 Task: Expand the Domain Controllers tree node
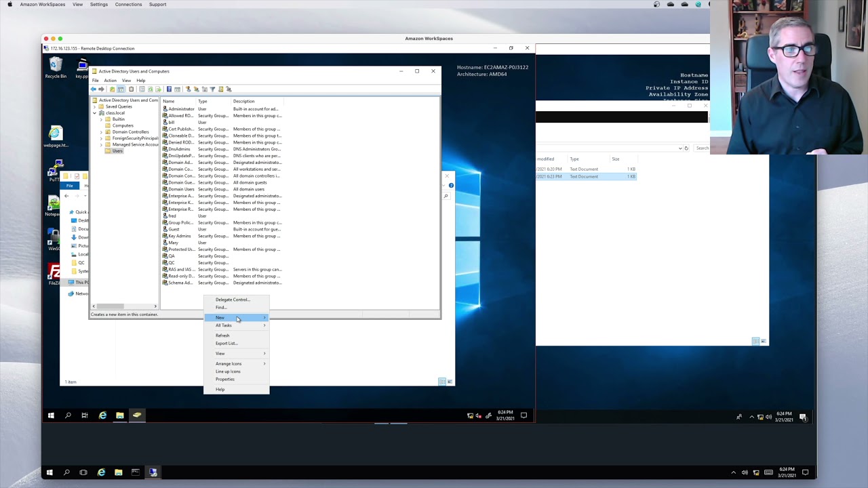[x=101, y=131]
